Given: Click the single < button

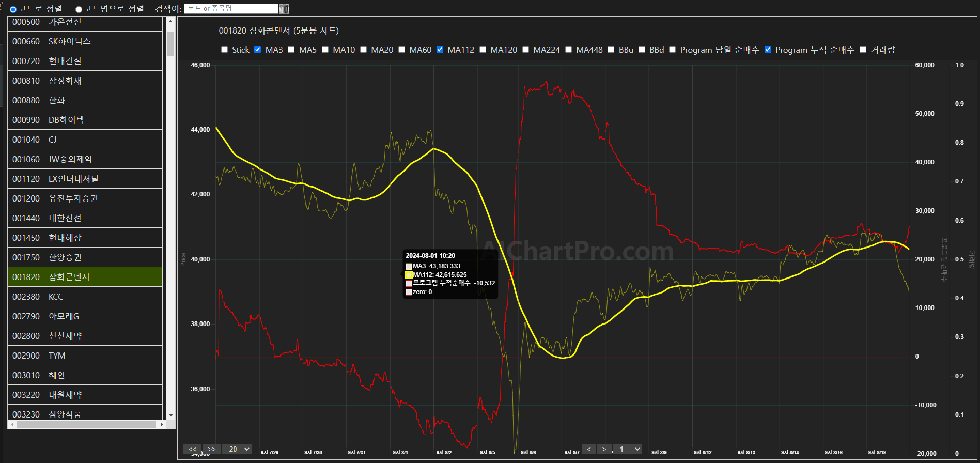Looking at the screenshot, I should pos(589,449).
